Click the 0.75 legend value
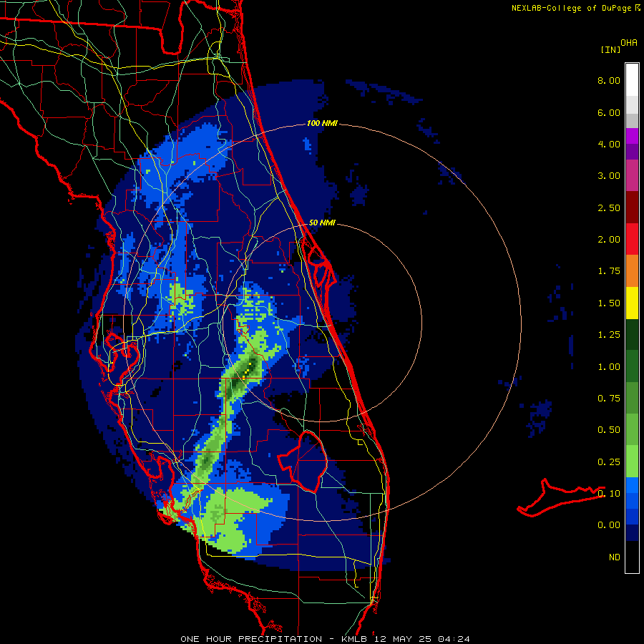Viewport: 644px width, 644px height. (609, 399)
